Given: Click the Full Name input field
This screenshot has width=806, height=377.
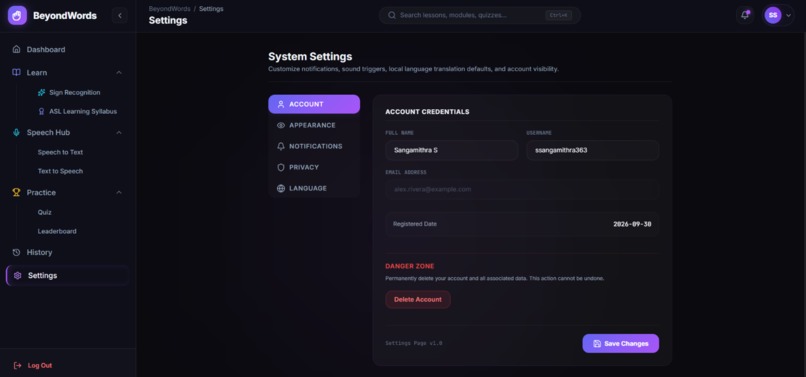Looking at the screenshot, I should (x=452, y=151).
